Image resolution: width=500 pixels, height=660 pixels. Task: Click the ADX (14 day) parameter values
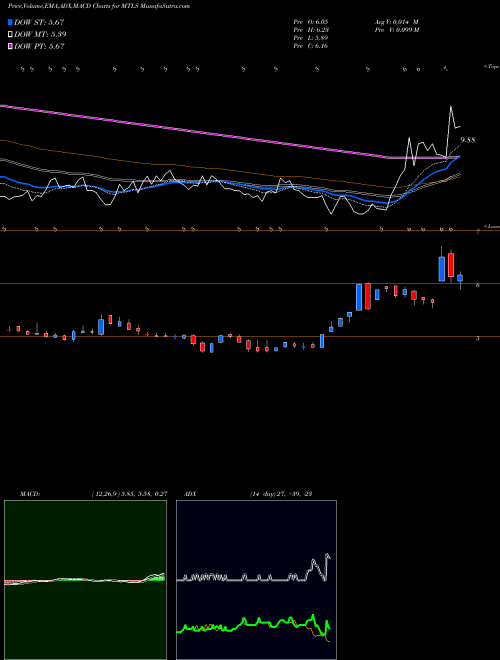(x=280, y=494)
